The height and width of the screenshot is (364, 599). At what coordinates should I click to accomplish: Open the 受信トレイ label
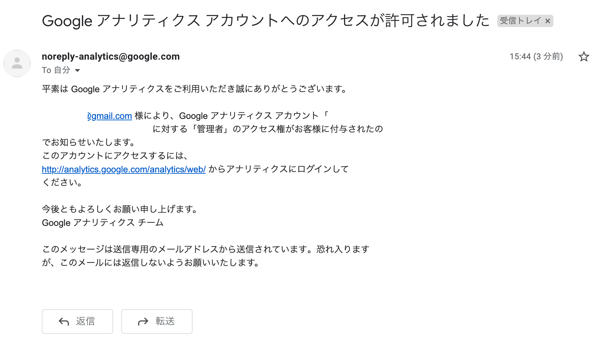[x=520, y=21]
